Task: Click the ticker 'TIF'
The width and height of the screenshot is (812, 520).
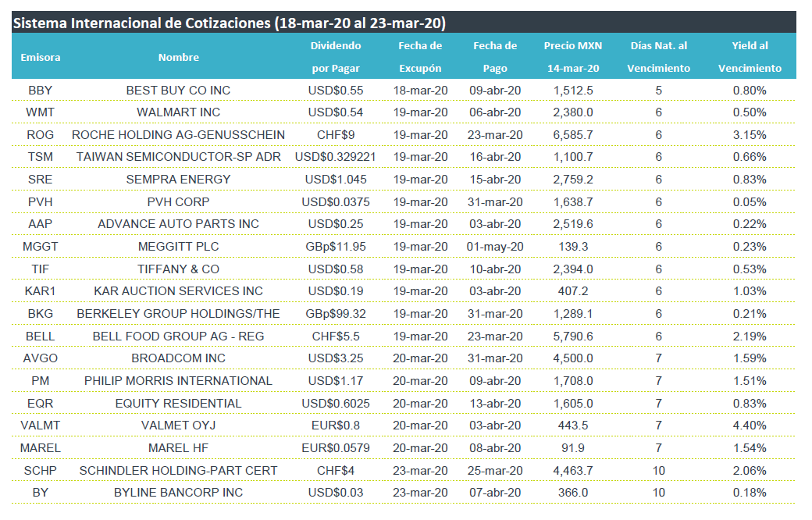Action: [x=41, y=269]
